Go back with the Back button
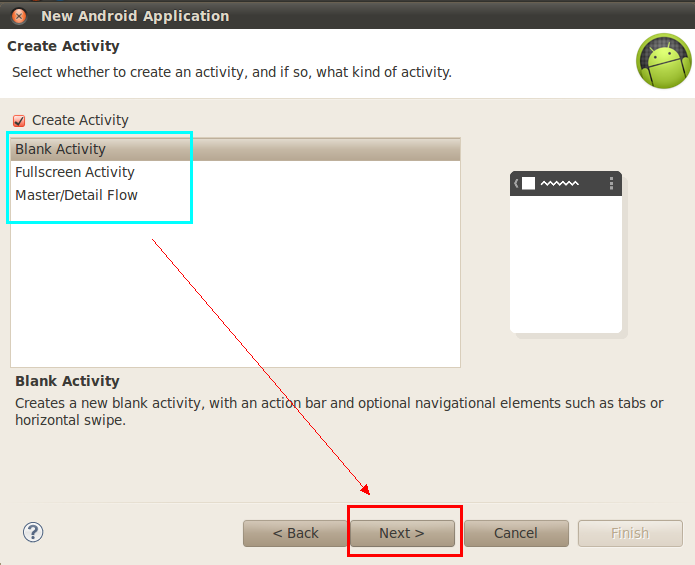695x565 pixels. [295, 533]
